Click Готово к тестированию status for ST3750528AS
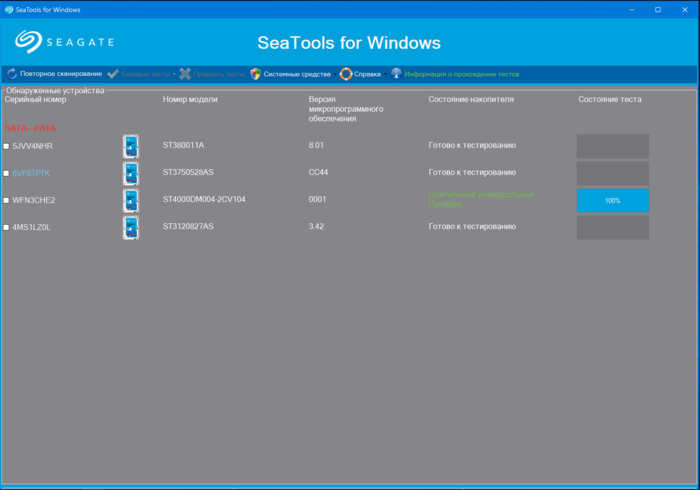The height and width of the screenshot is (490, 700). click(x=472, y=172)
